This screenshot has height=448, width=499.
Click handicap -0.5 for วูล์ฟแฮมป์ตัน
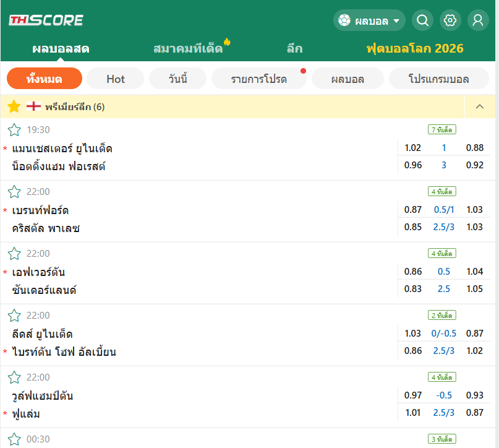(x=443, y=395)
